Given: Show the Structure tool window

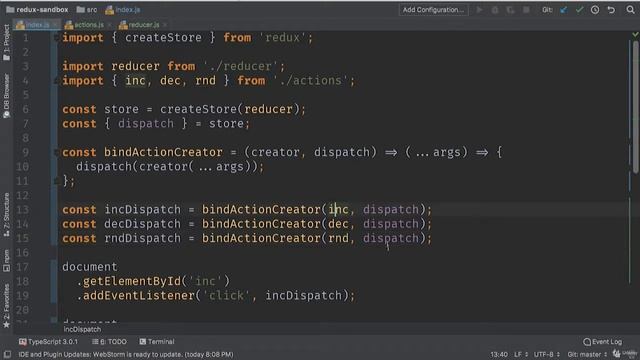Looking at the screenshot, I should [x=7, y=215].
